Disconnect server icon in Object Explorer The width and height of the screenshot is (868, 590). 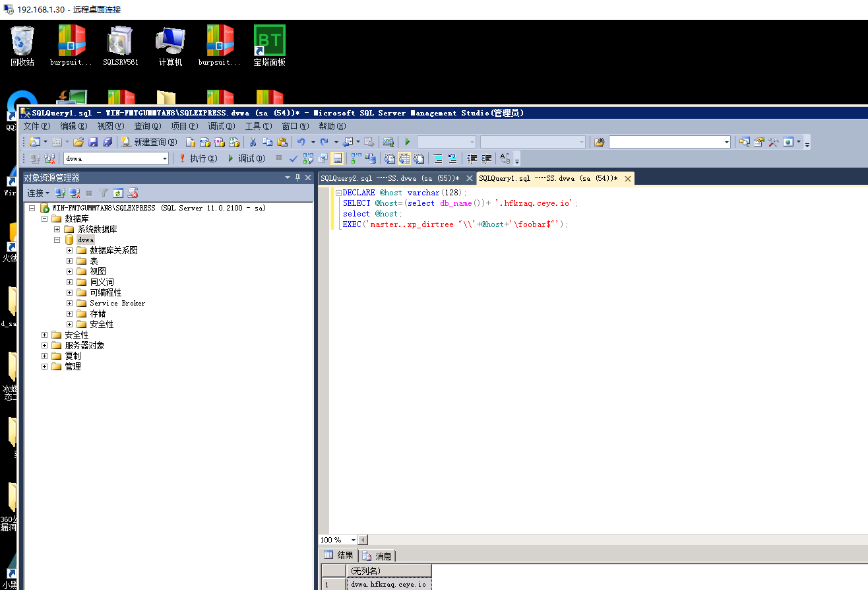coord(75,193)
